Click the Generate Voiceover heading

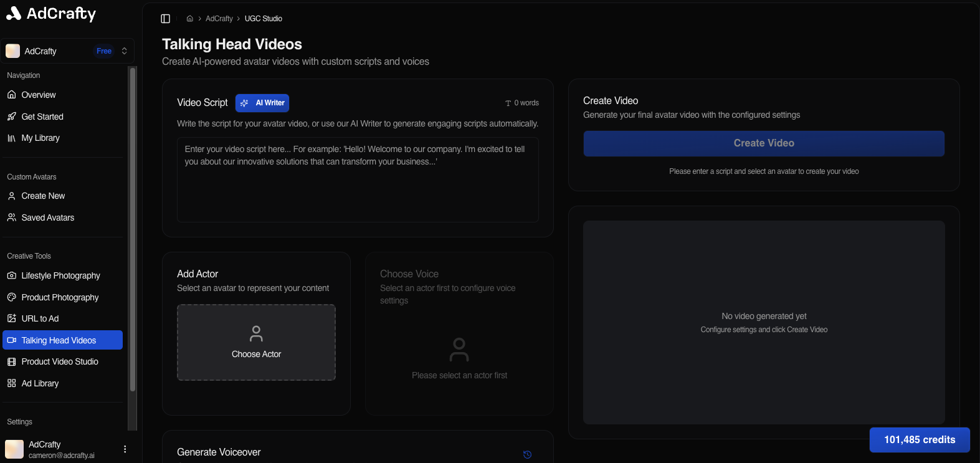219,452
